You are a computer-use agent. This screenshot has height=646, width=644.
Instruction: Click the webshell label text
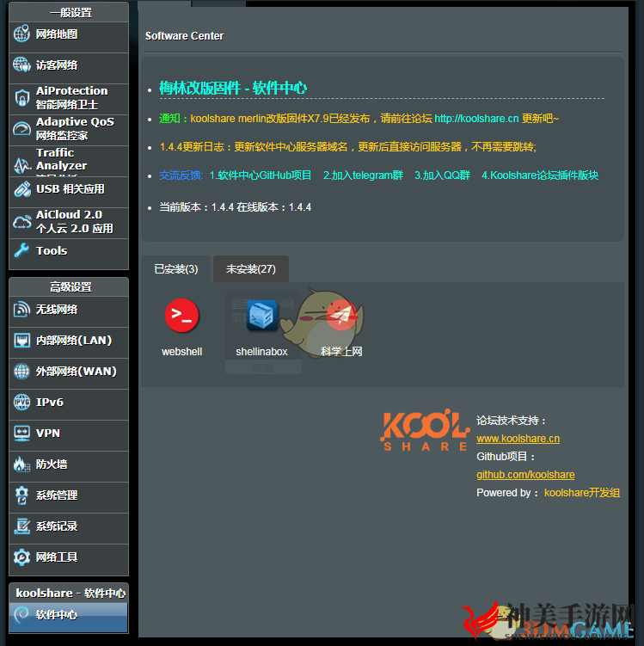[x=181, y=352]
